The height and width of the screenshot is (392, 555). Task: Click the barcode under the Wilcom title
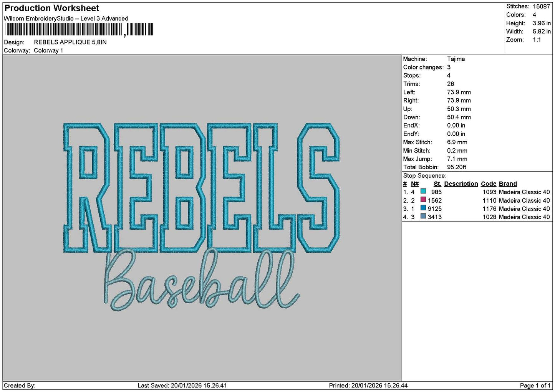point(79,30)
